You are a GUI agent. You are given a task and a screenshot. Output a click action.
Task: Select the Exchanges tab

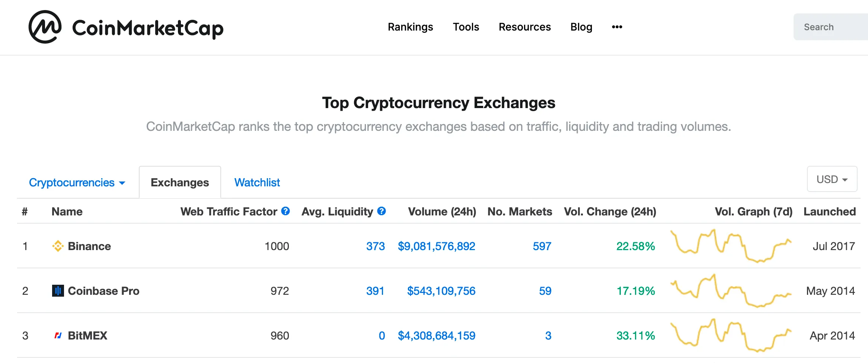(x=180, y=182)
